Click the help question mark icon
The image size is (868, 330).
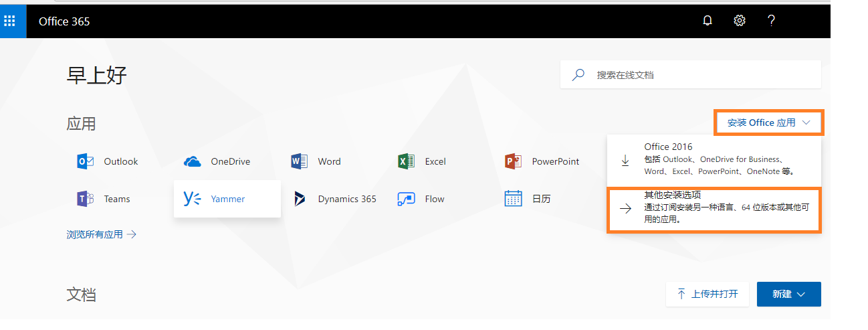771,21
